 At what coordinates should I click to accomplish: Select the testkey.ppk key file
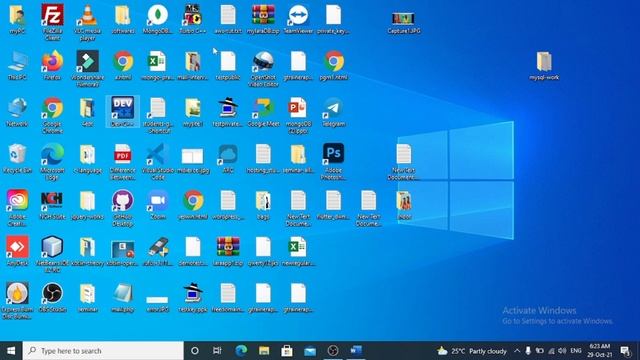point(193,294)
